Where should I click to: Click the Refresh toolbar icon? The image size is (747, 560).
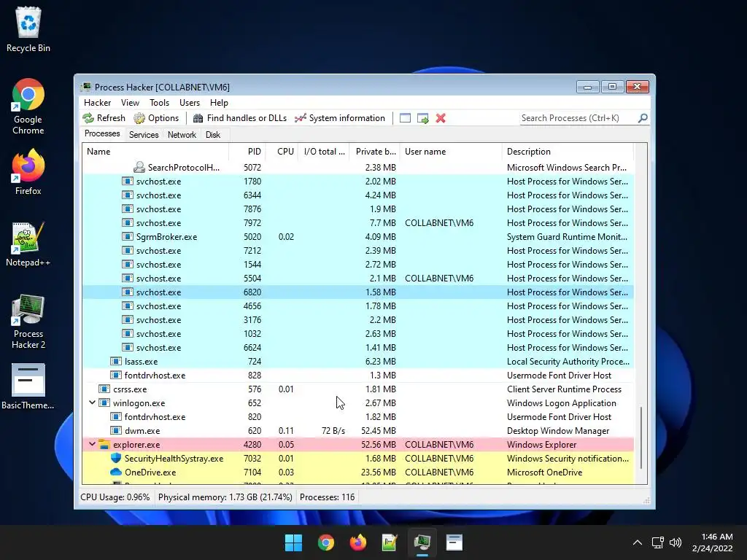point(88,118)
